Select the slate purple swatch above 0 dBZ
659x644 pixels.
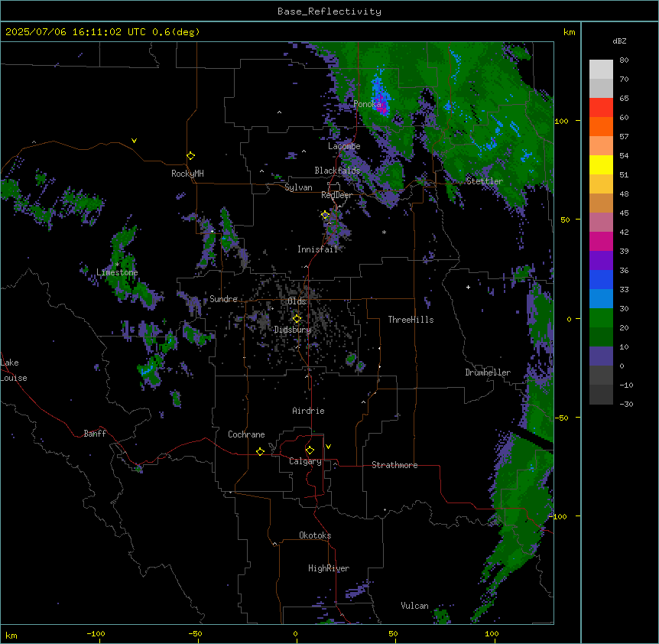coord(601,356)
